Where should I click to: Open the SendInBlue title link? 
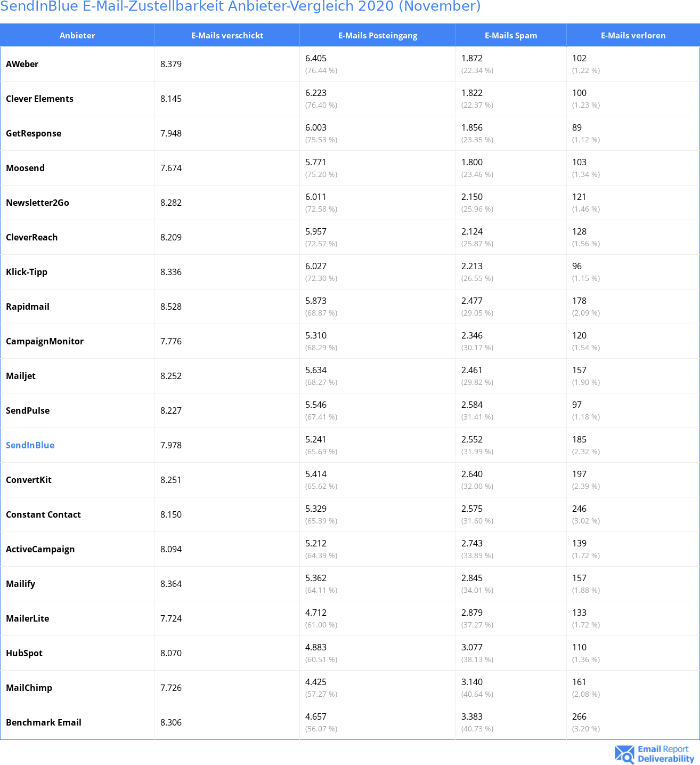240,6
